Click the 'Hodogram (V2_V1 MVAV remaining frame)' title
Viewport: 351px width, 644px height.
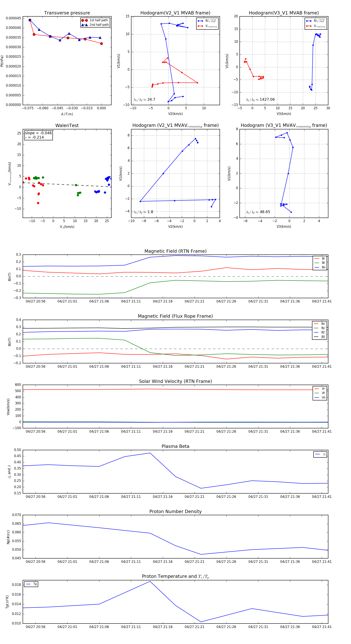pos(175,125)
